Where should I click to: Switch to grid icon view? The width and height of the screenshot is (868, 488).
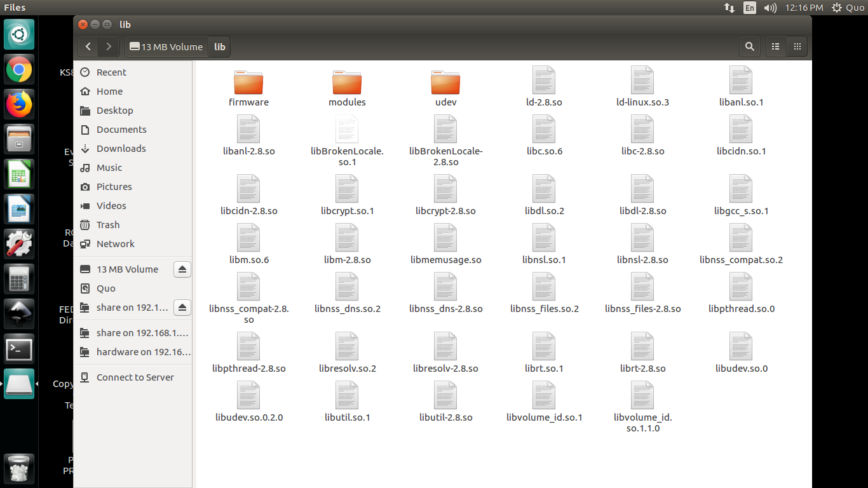point(797,46)
